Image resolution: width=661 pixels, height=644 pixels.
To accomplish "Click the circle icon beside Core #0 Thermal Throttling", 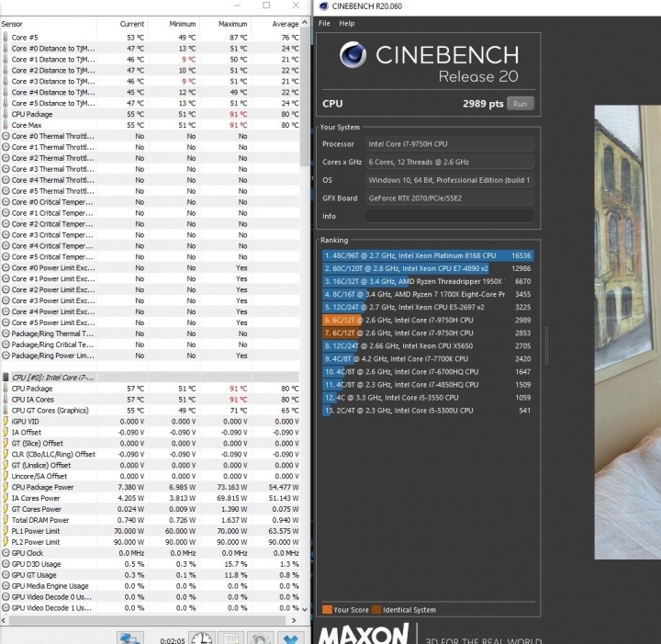I will pos(6,136).
